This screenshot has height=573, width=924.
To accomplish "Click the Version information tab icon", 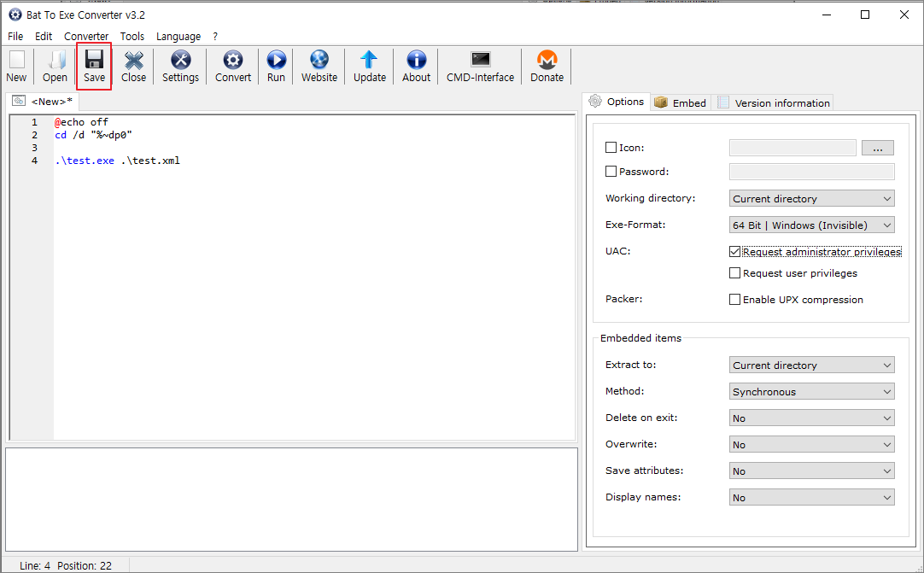I will point(723,102).
